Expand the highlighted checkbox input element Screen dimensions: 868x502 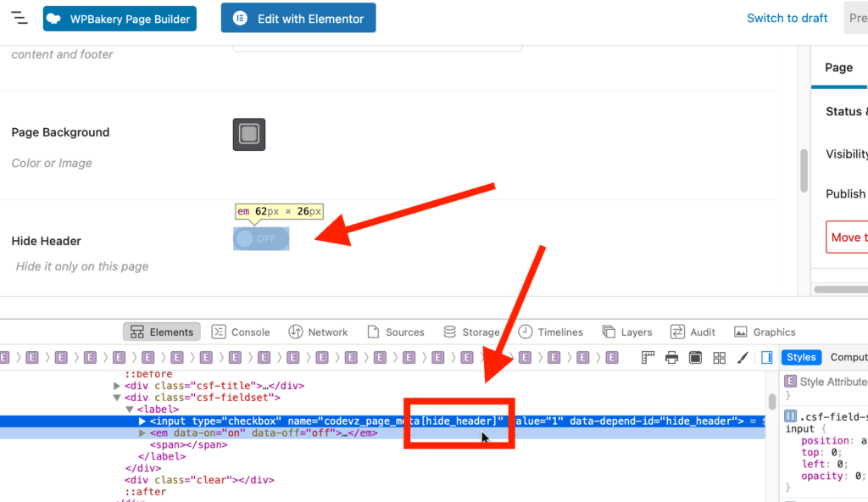[x=141, y=421]
